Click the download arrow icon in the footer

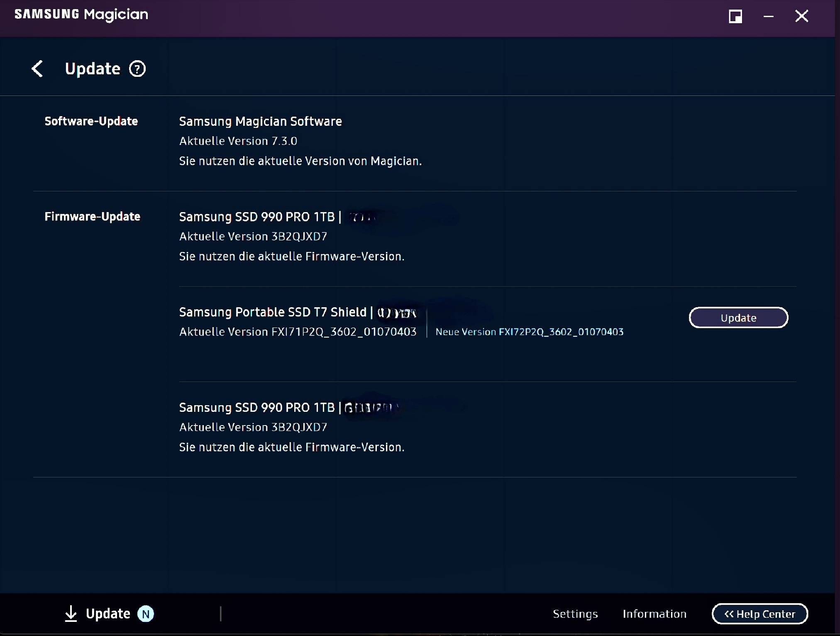(x=71, y=614)
